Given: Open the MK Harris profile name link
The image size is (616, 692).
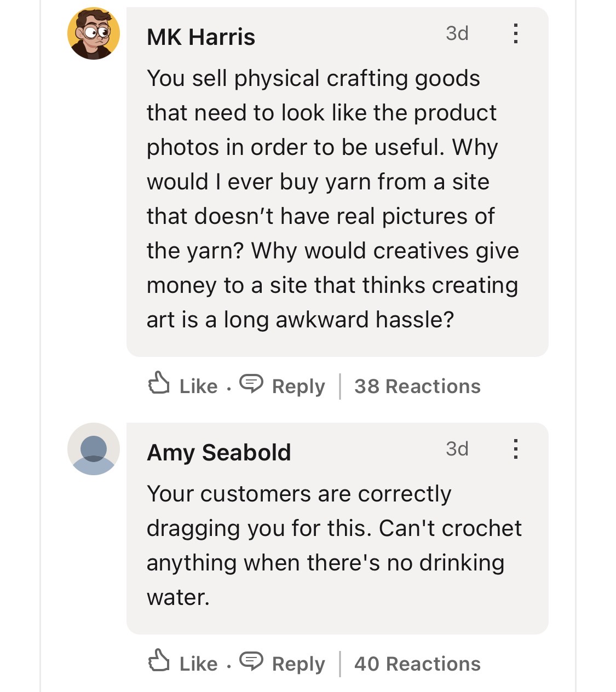Looking at the screenshot, I should [x=201, y=37].
